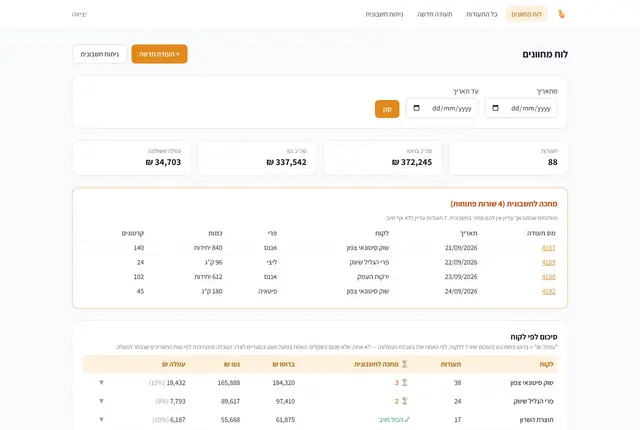Click hourglass icon in פרי הגליל שיווק row
The height and width of the screenshot is (430, 640).
404,401
